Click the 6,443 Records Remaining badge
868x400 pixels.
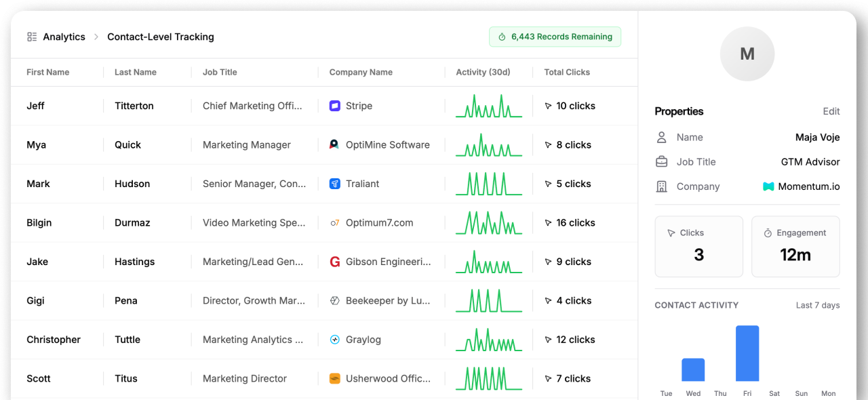coord(555,37)
